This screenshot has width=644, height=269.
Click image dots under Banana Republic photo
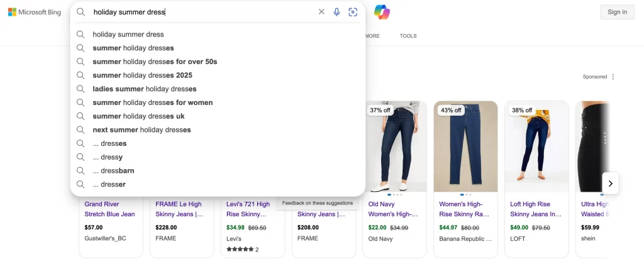tap(466, 195)
